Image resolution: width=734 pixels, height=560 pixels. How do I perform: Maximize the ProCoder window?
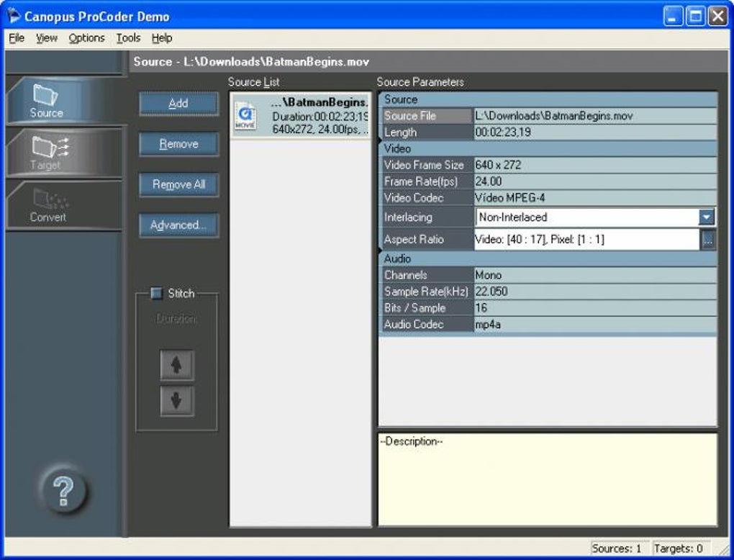coord(696,17)
